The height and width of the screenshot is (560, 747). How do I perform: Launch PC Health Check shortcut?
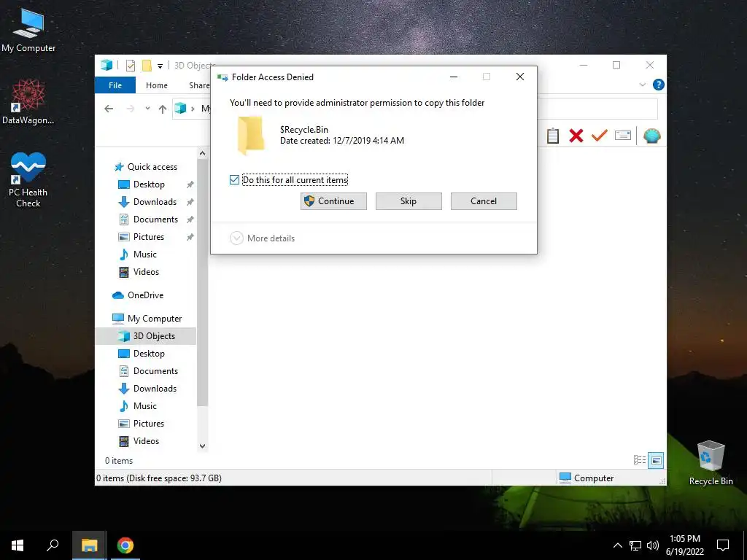pos(28,180)
